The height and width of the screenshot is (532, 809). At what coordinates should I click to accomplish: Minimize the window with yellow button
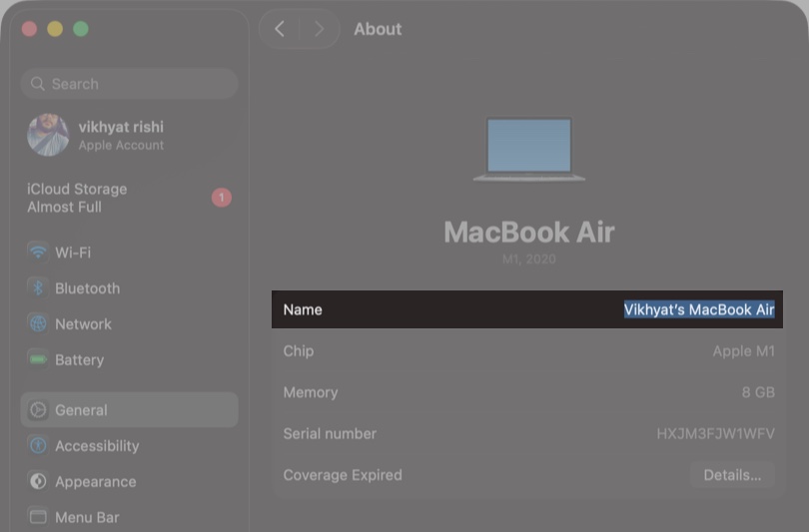(55, 29)
